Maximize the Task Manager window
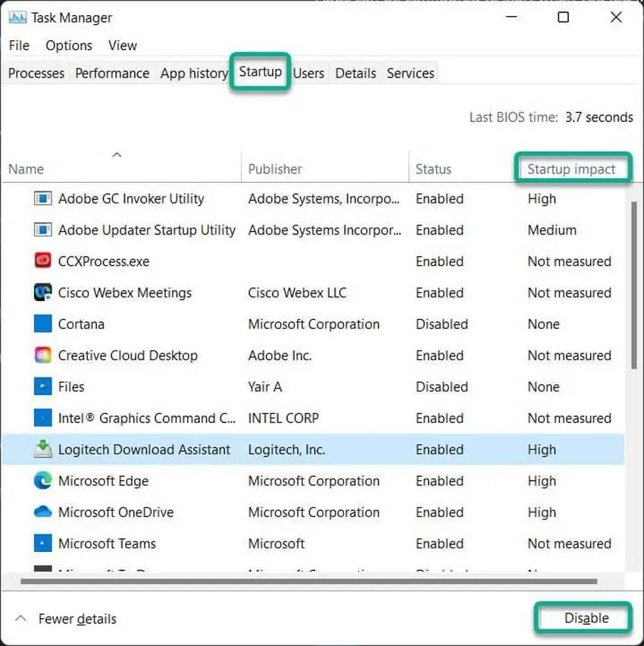The width and height of the screenshot is (644, 646). coord(563,17)
